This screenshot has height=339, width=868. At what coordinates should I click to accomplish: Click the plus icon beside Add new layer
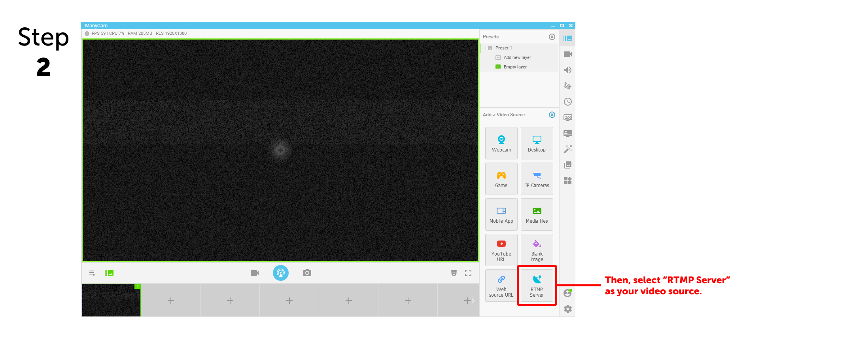point(498,57)
